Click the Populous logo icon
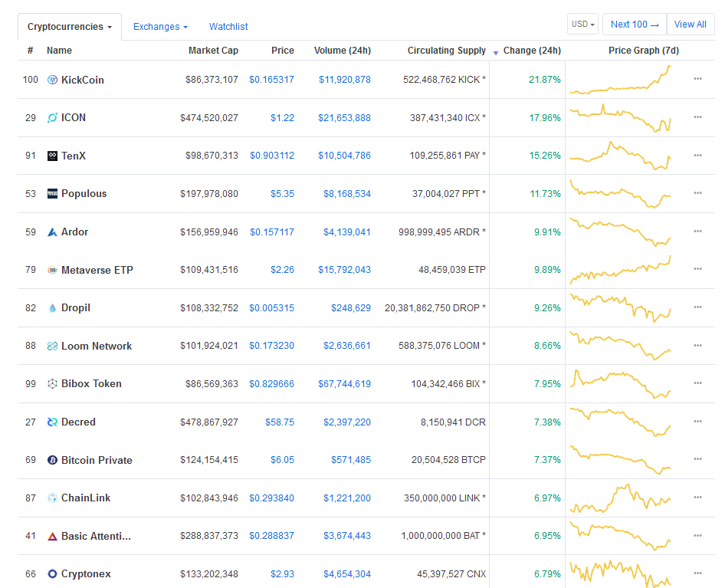Viewport: 725px width, 588px height. click(x=52, y=193)
